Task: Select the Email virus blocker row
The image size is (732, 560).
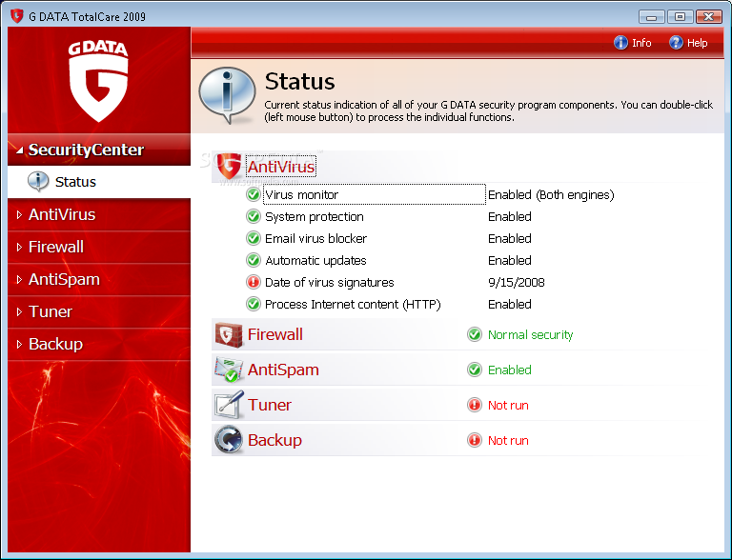Action: (316, 238)
